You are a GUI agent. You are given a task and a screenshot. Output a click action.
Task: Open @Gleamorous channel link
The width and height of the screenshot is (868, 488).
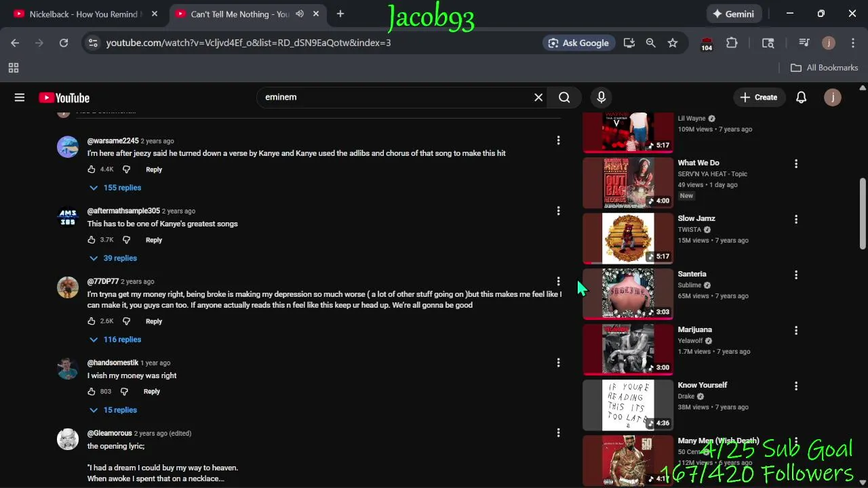110,433
